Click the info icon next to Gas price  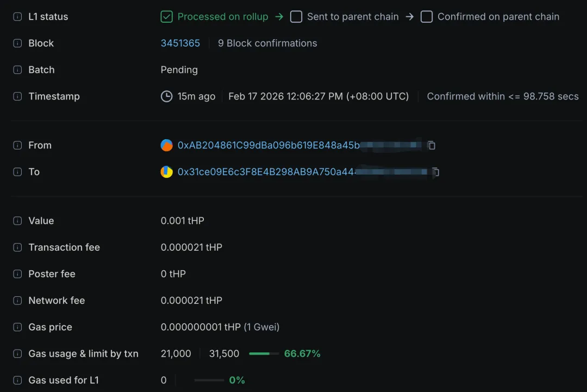(x=17, y=327)
